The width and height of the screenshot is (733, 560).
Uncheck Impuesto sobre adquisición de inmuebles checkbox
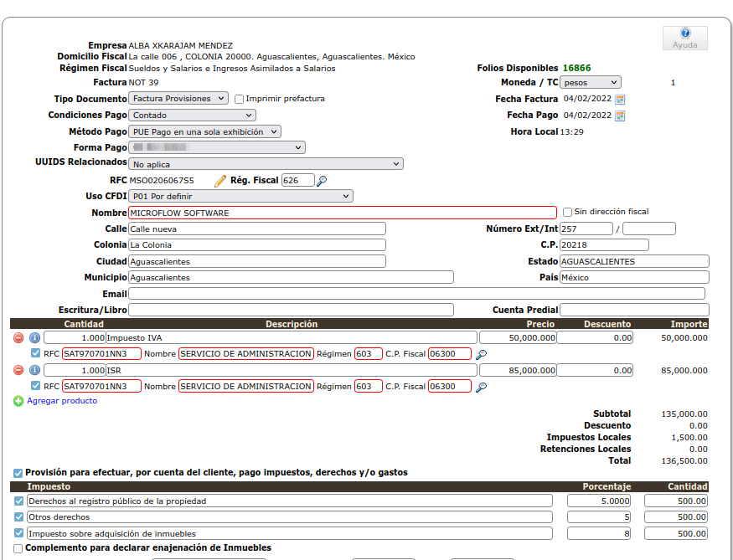coord(18,533)
